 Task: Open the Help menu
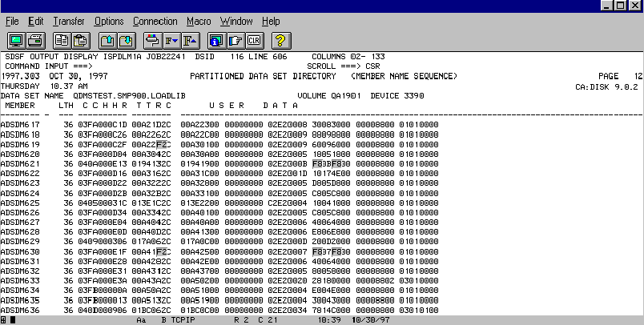coord(271,22)
